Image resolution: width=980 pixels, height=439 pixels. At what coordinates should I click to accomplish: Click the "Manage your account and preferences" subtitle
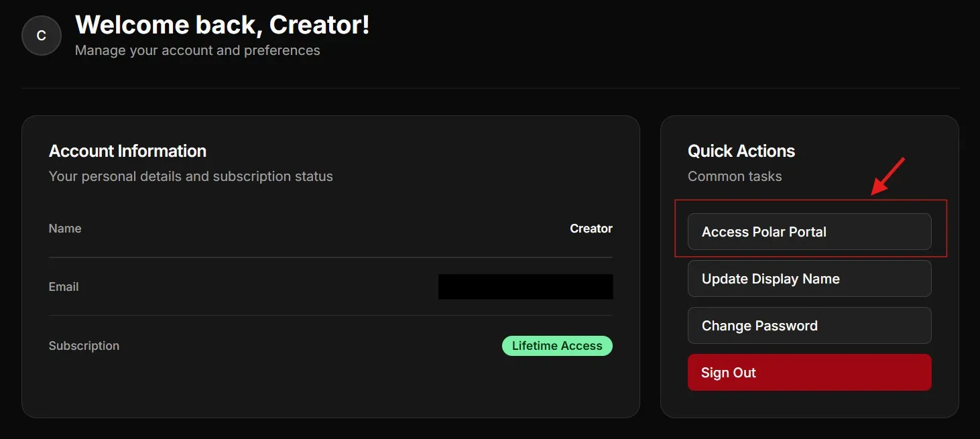197,50
